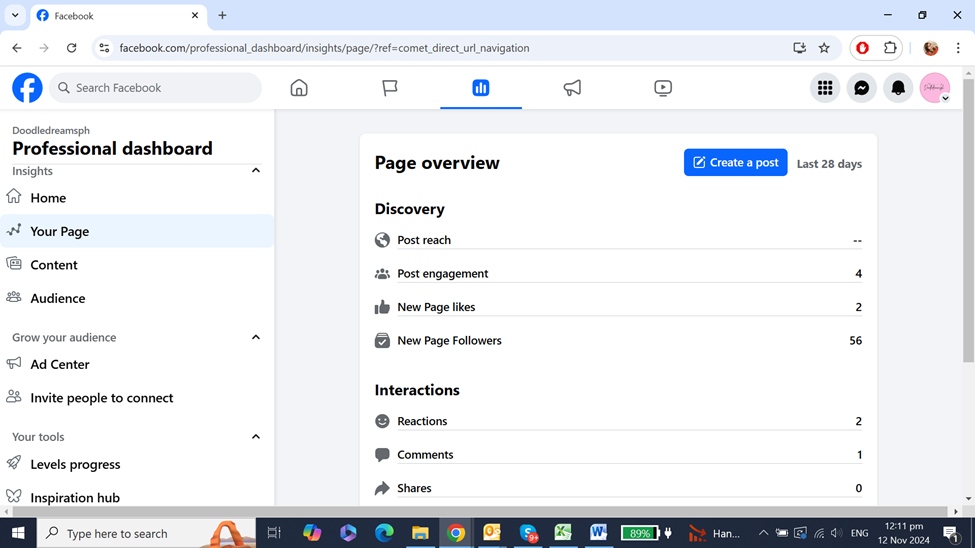975x548 pixels.
Task: Go back in browser history
Action: click(17, 48)
